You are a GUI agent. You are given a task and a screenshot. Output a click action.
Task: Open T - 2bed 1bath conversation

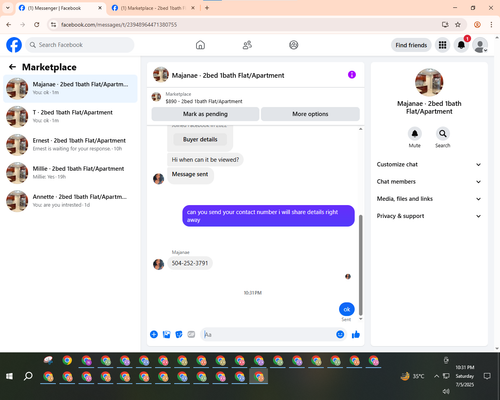click(x=70, y=116)
